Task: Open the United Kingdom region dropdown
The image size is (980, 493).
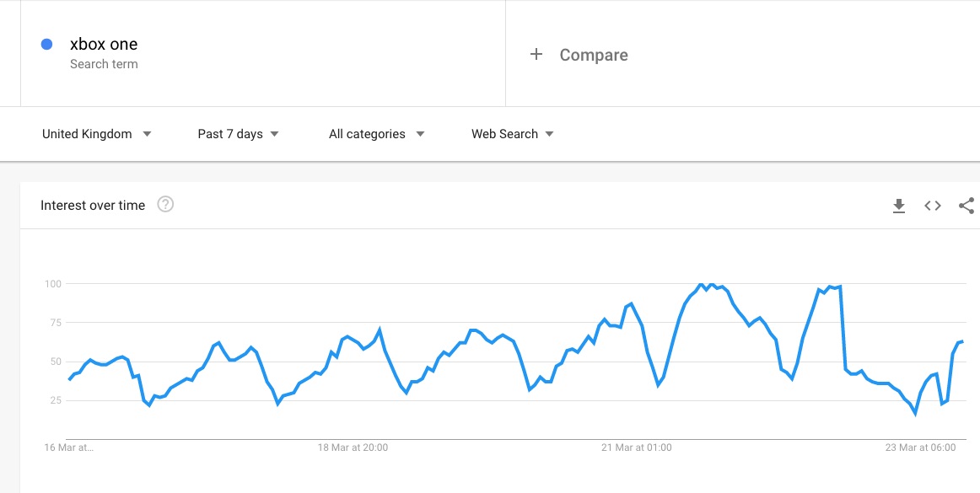Action: pos(96,134)
